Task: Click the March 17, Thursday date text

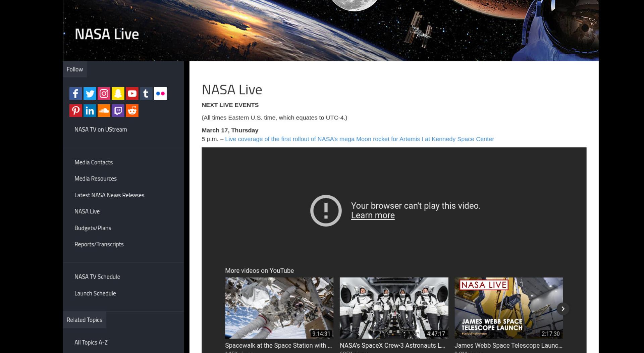Action: tap(230, 130)
